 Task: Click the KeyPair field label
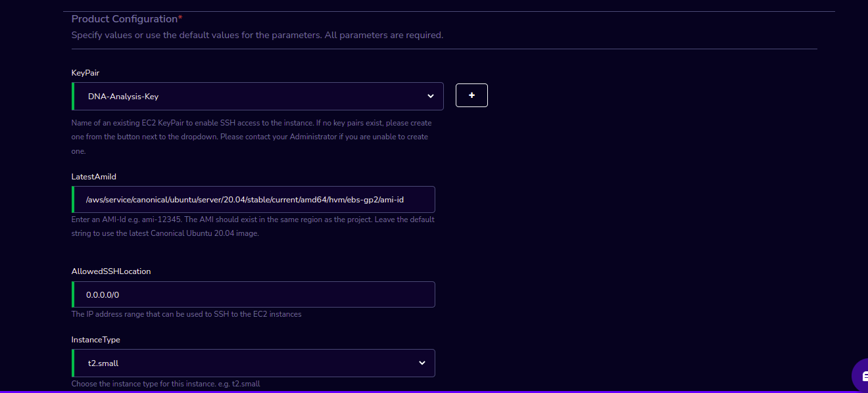[x=85, y=73]
